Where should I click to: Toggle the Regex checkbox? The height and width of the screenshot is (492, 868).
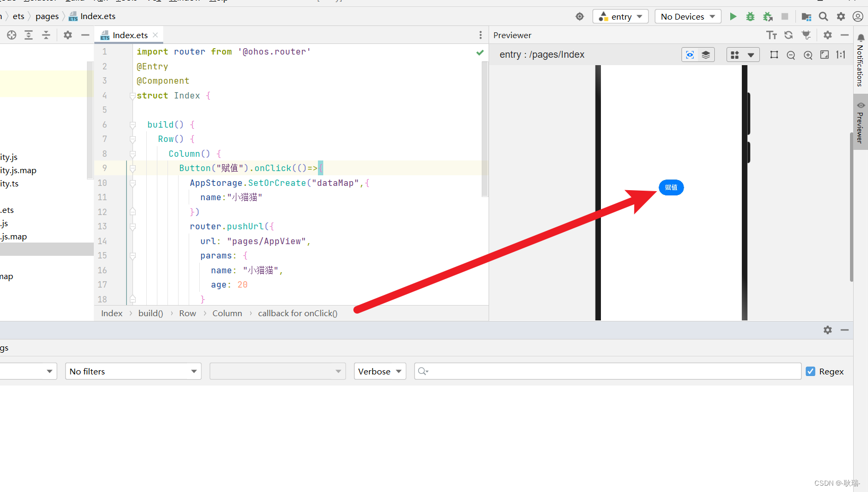pos(810,371)
